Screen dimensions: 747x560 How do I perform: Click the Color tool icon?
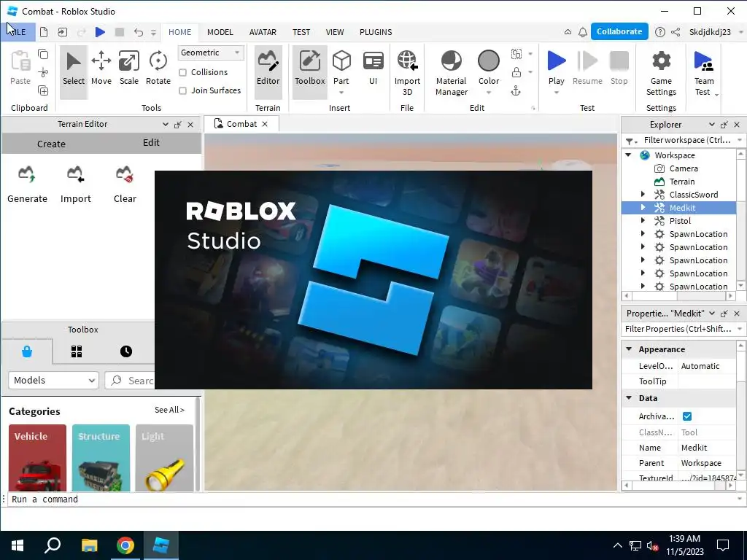tap(489, 61)
